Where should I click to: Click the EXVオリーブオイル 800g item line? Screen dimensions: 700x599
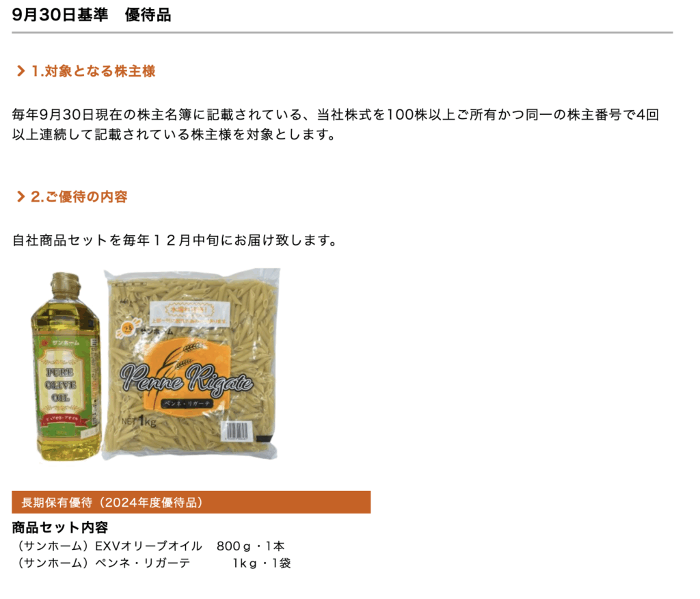point(150,546)
